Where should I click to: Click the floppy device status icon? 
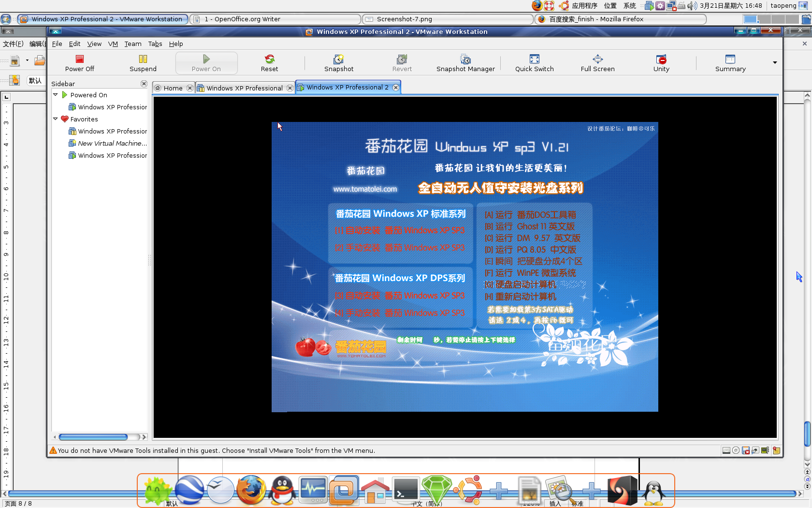click(745, 450)
